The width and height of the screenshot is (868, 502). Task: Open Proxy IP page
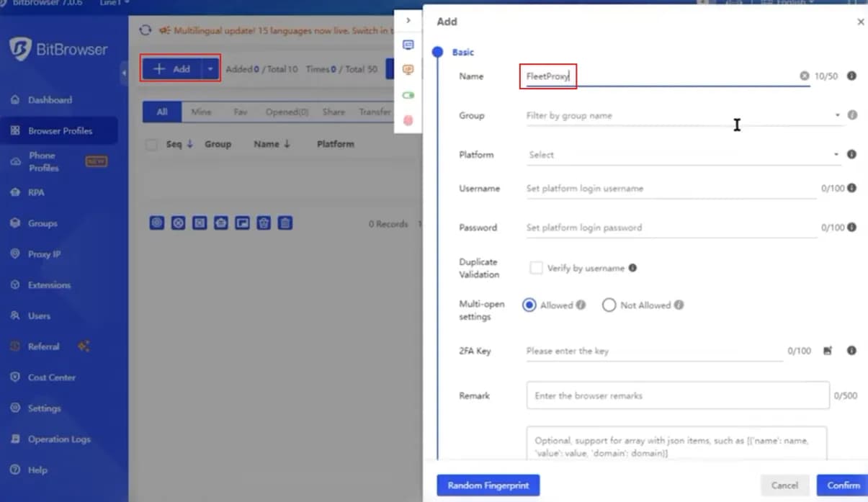pos(44,254)
